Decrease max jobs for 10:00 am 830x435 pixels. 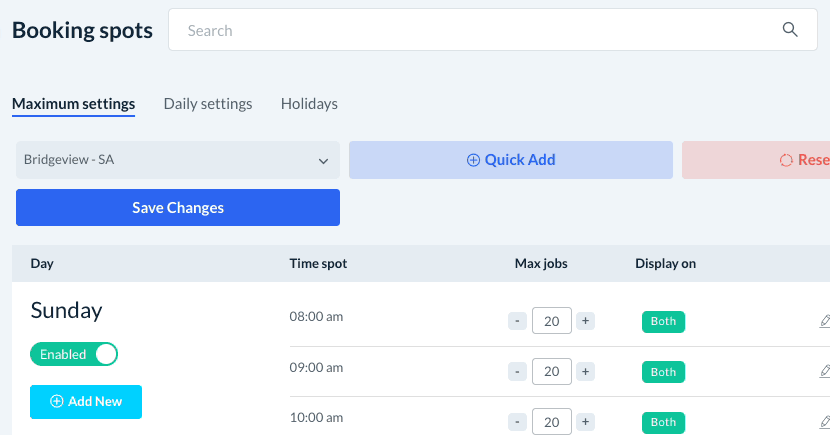tap(517, 421)
